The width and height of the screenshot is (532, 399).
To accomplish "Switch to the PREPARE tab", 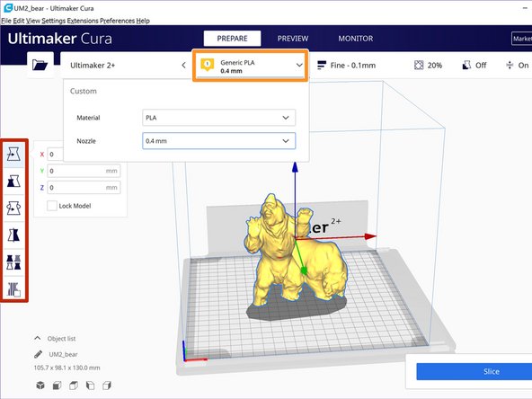I will tap(232, 39).
